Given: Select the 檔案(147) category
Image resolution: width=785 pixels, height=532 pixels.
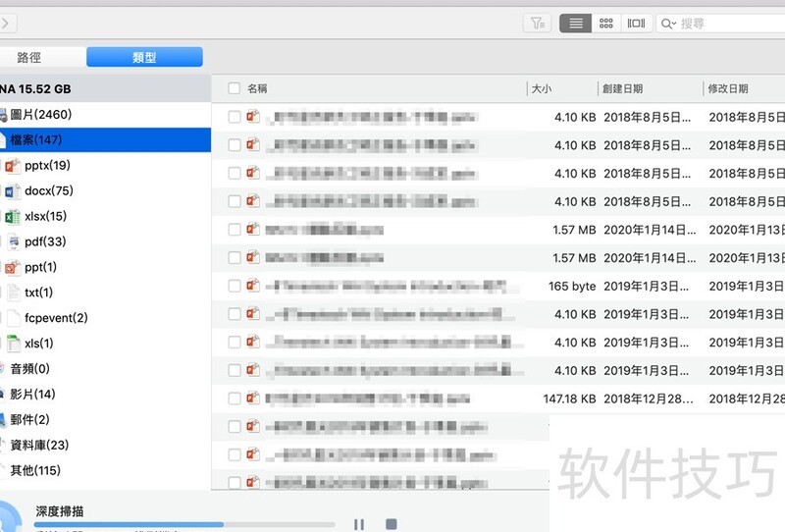Looking at the screenshot, I should [105, 139].
